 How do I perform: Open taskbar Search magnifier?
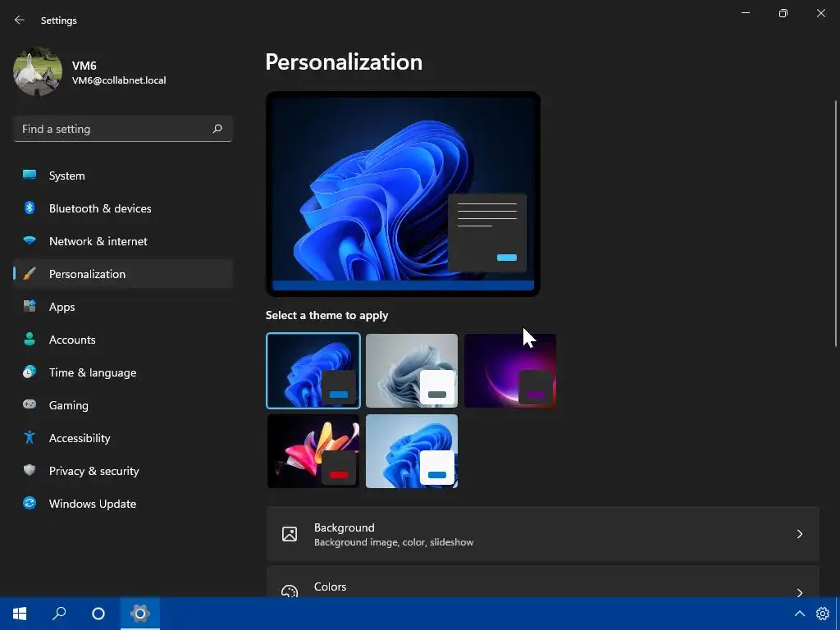(59, 614)
